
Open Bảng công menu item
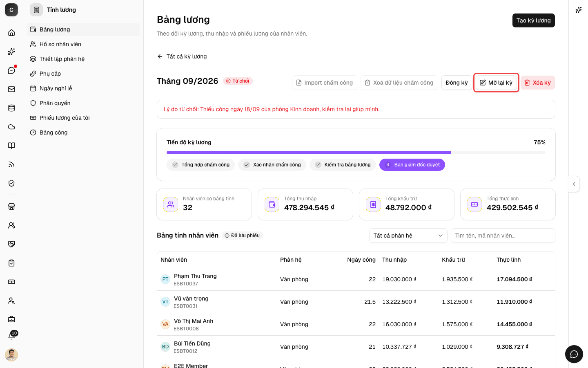(83, 132)
